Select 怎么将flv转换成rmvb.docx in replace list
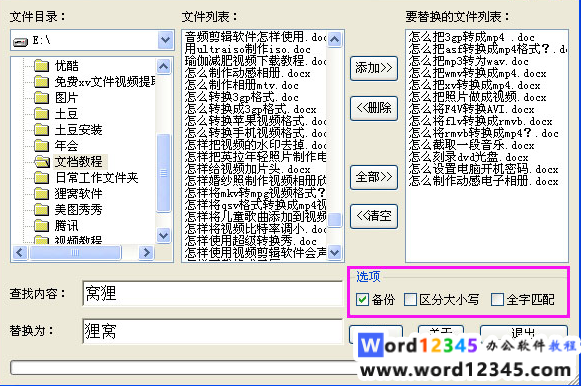This screenshot has height=386, width=581. coord(481,121)
